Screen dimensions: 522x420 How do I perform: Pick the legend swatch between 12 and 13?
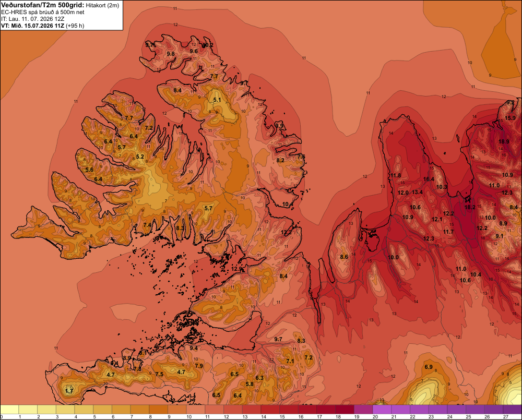coord(233,410)
